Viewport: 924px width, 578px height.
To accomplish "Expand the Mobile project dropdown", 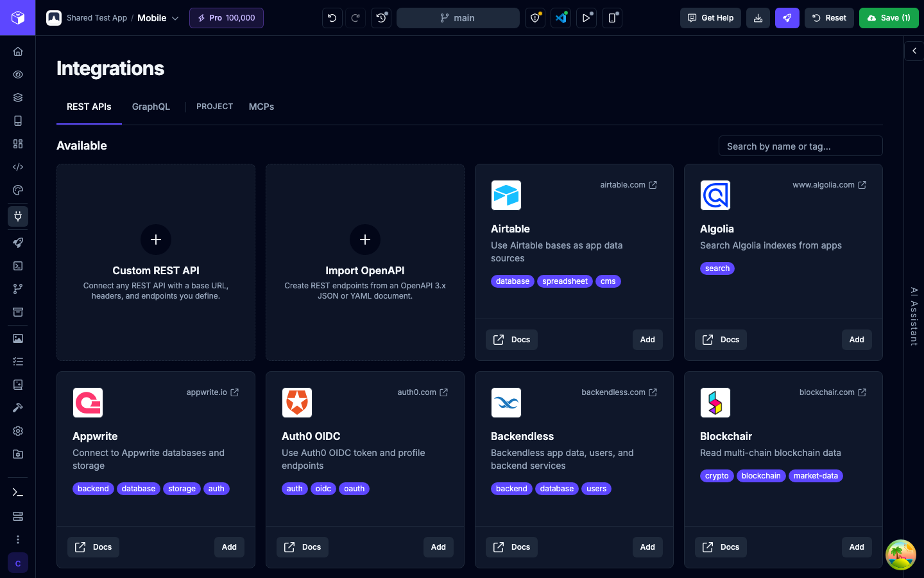I will [158, 18].
